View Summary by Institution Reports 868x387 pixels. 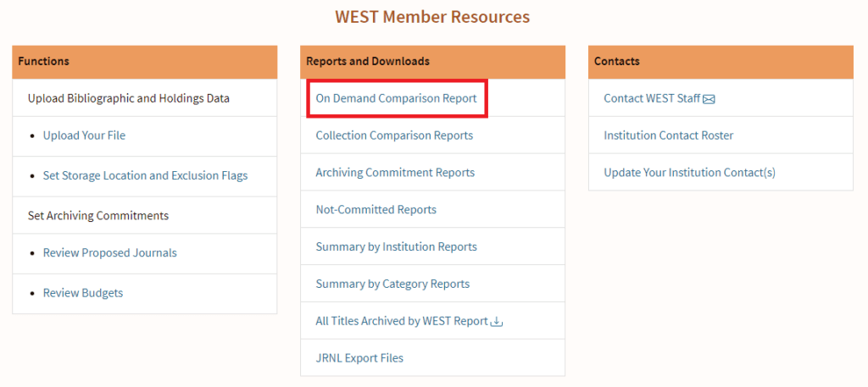pos(397,246)
